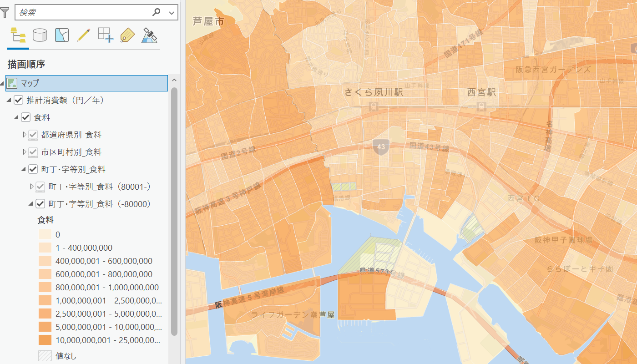The height and width of the screenshot is (364, 637).
Task: Click the 食料 symbology field heading
Action: pyautogui.click(x=45, y=220)
